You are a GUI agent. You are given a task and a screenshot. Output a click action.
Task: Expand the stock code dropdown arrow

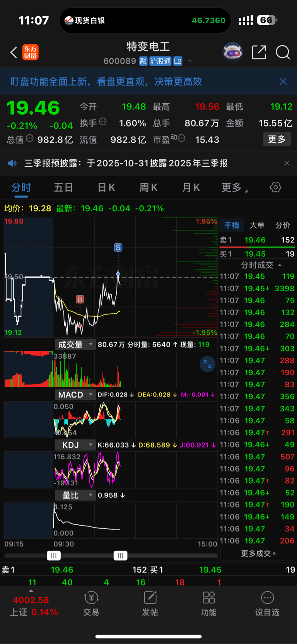(x=189, y=61)
